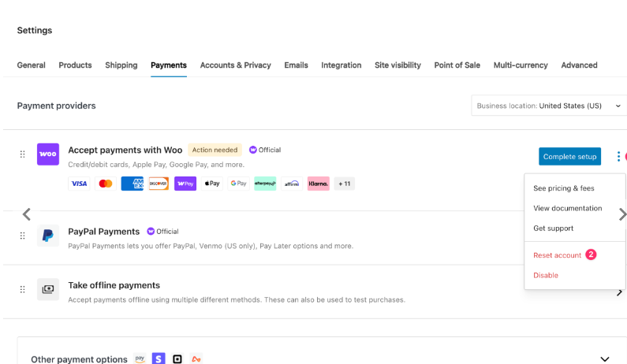Click the Settings page heading
The width and height of the screenshot is (627, 364).
pos(35,31)
